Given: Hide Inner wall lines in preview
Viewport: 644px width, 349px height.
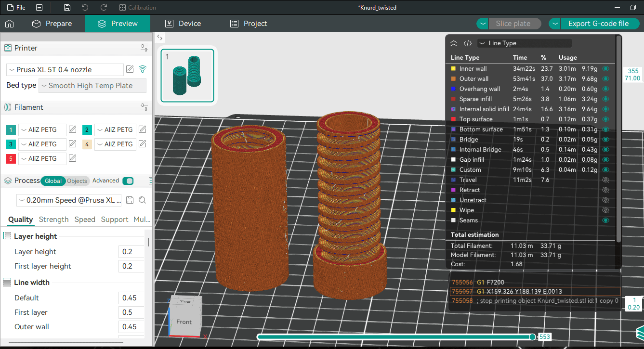Looking at the screenshot, I should [x=606, y=69].
